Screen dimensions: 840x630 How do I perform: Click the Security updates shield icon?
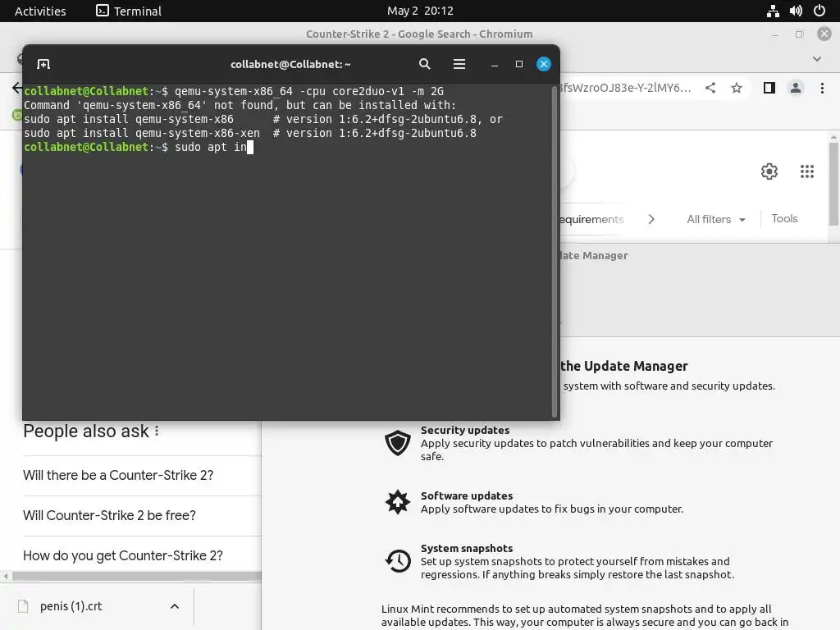[x=398, y=443]
